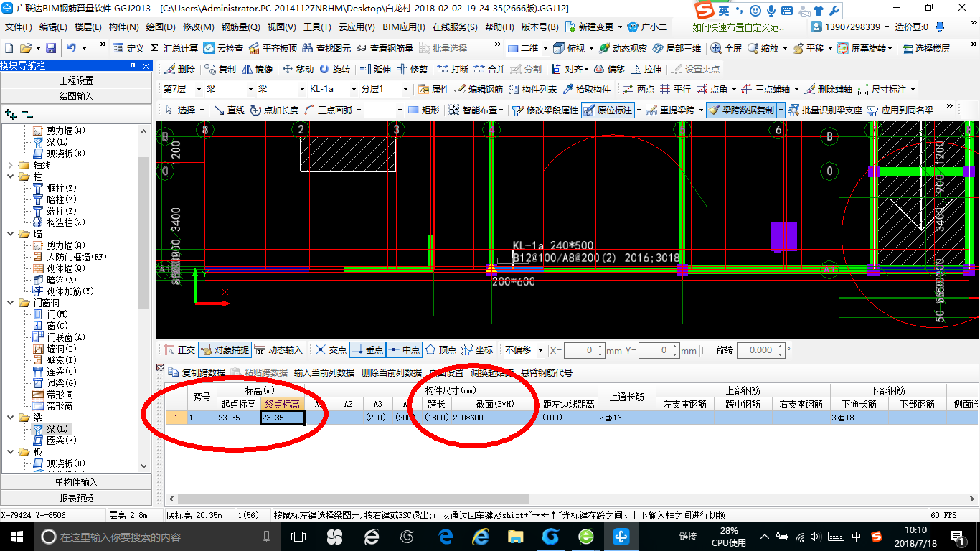Select 延伸 extend tool
980x551 pixels.
click(375, 69)
